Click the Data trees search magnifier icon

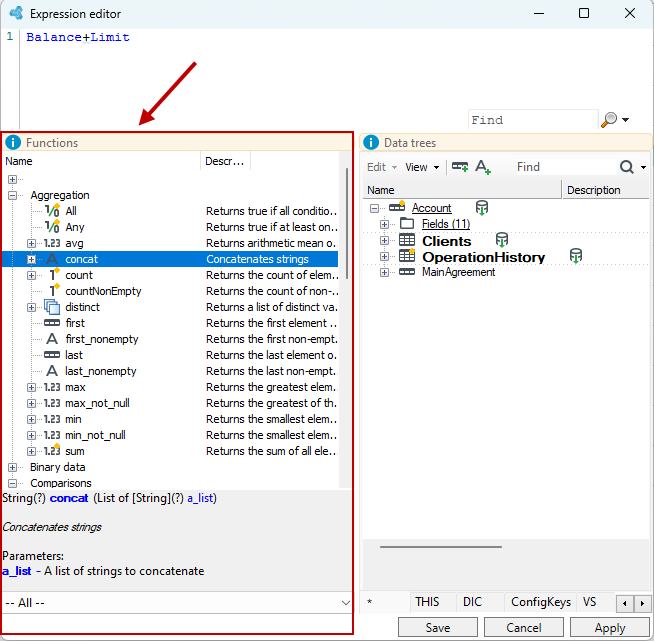coord(626,167)
